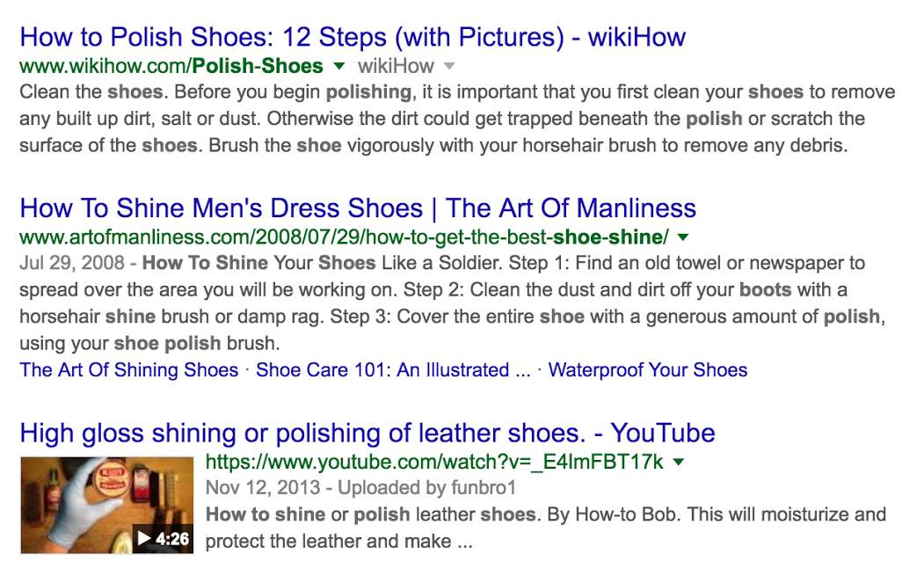Open Shoe Care 101: An Illustrated sitelink
The height and width of the screenshot is (576, 924).
tap(393, 369)
